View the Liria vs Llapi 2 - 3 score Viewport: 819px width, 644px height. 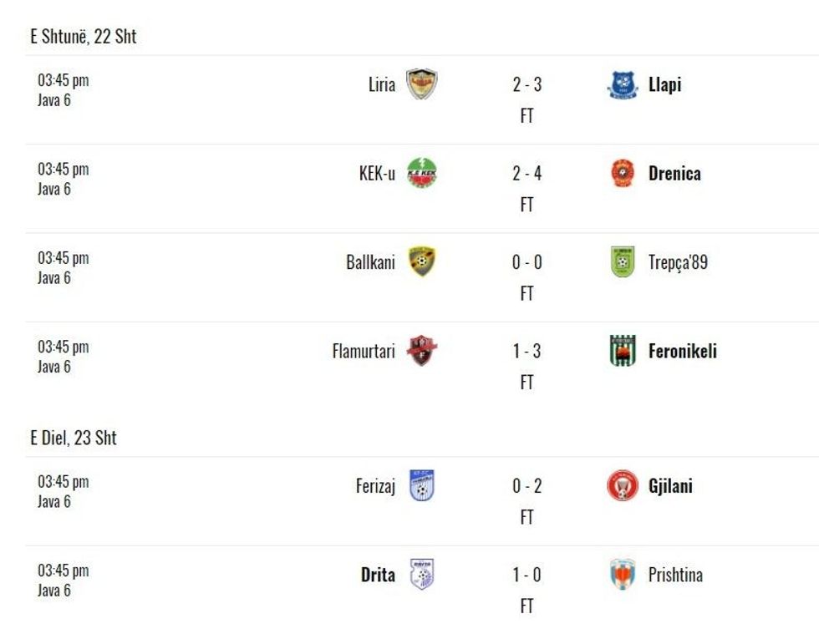tap(526, 84)
